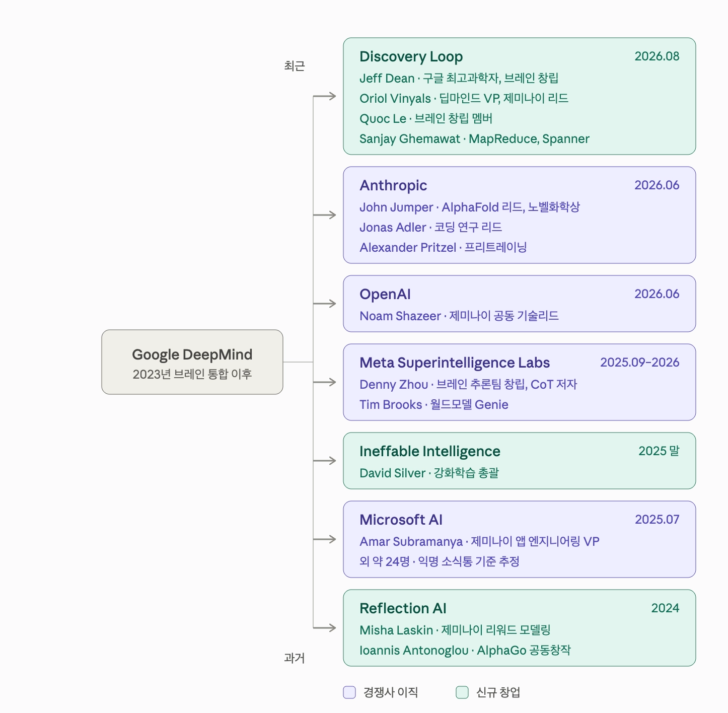Screen dimensions: 728x713
Task: Select the 2024 date on Reflection AI
Action: coord(665,608)
